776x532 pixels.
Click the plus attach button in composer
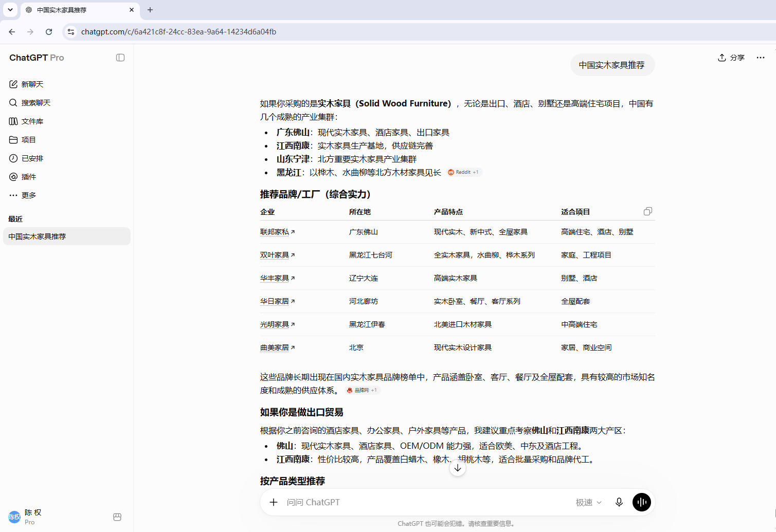pos(274,502)
